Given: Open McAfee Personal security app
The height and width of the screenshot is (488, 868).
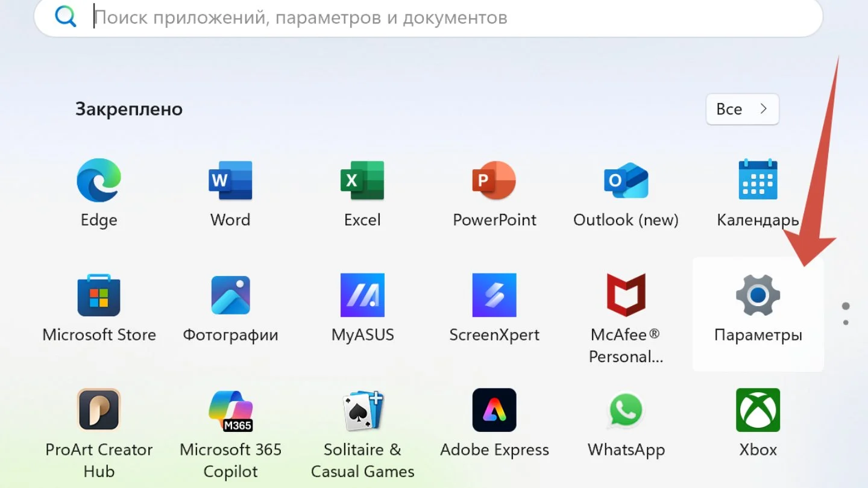Looking at the screenshot, I should click(x=626, y=295).
